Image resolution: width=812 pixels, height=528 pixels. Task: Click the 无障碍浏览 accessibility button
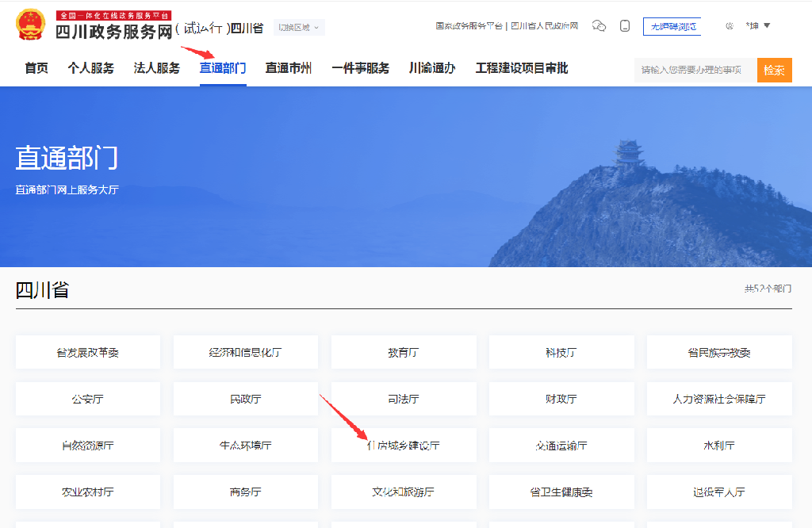[672, 26]
